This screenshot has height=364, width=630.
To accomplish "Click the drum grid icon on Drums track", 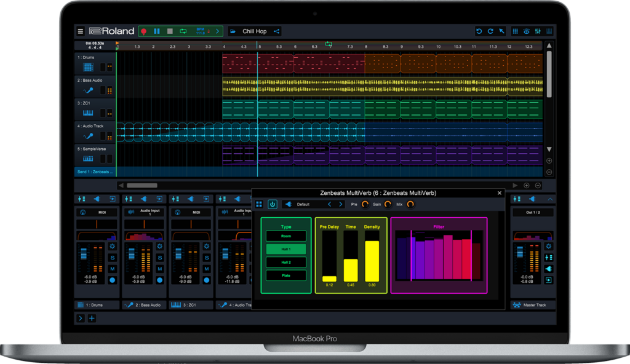I will click(x=88, y=67).
